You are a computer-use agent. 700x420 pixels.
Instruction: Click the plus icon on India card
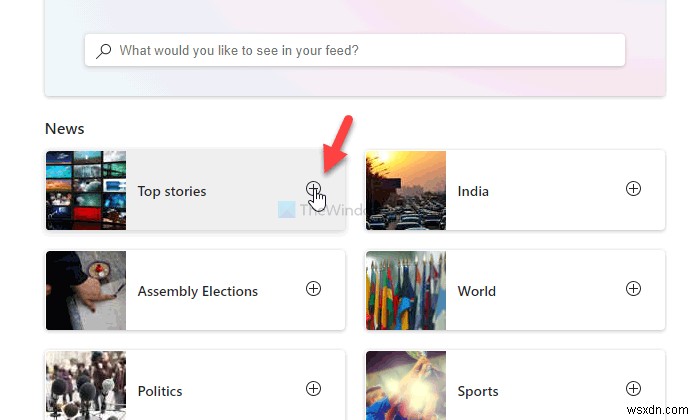click(633, 189)
